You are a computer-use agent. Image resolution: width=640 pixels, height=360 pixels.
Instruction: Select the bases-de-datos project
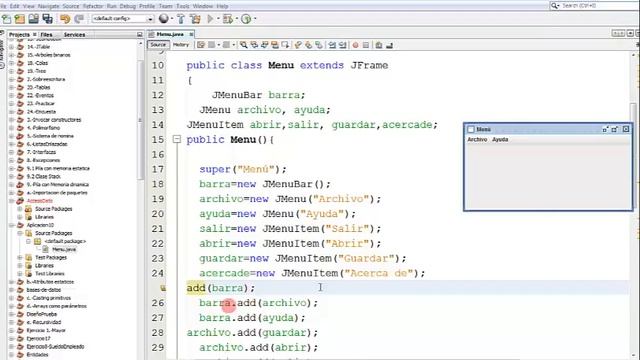(43, 290)
